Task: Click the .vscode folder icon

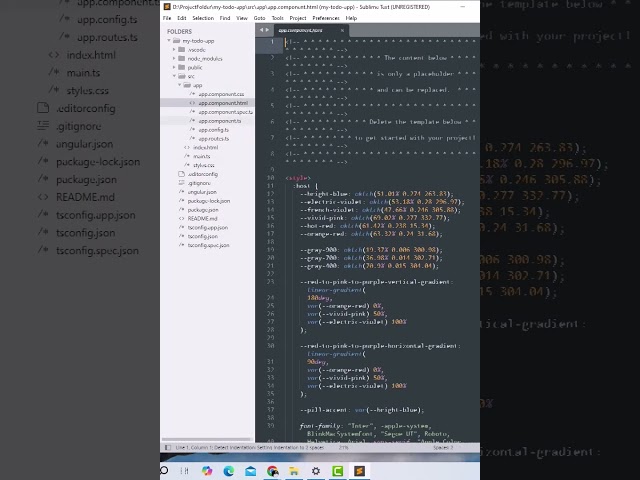Action: coord(182,49)
